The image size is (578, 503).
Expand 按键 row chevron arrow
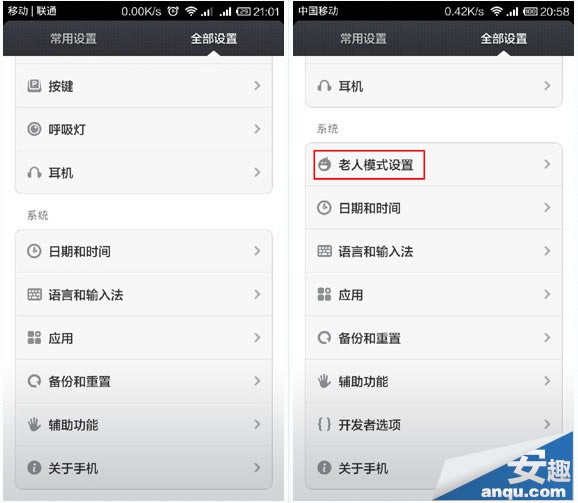tap(257, 86)
